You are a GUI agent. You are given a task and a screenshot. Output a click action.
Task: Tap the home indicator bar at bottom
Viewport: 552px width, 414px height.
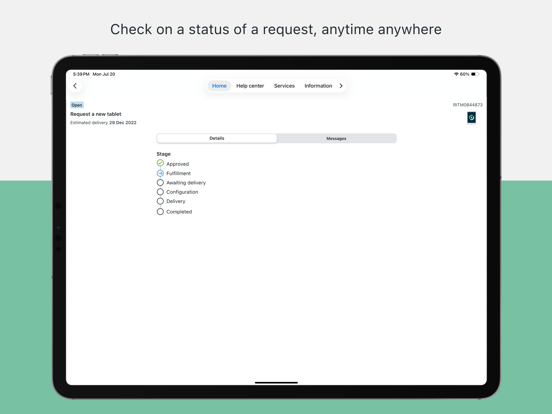pos(276,382)
